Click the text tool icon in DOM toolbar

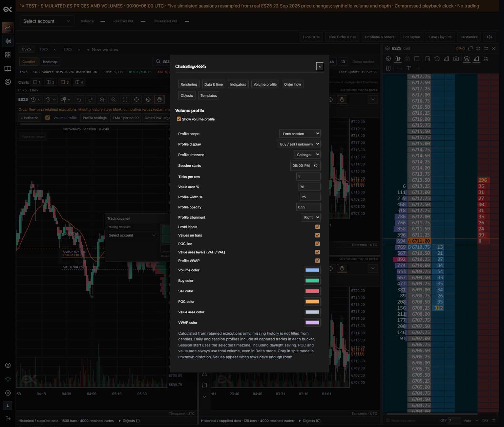(408, 68)
